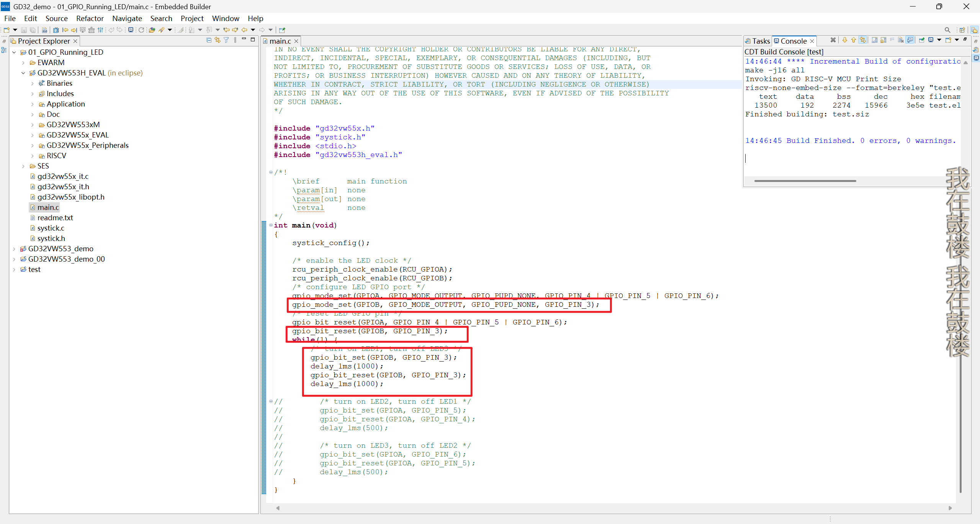Open the Refactor menu
The height and width of the screenshot is (524, 980).
point(90,18)
